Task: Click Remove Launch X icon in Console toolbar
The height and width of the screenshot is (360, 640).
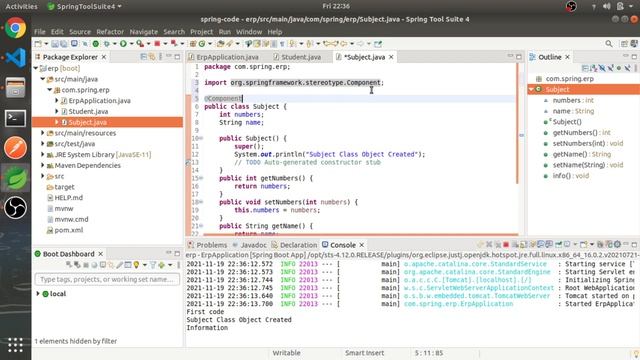Action: 489,244
